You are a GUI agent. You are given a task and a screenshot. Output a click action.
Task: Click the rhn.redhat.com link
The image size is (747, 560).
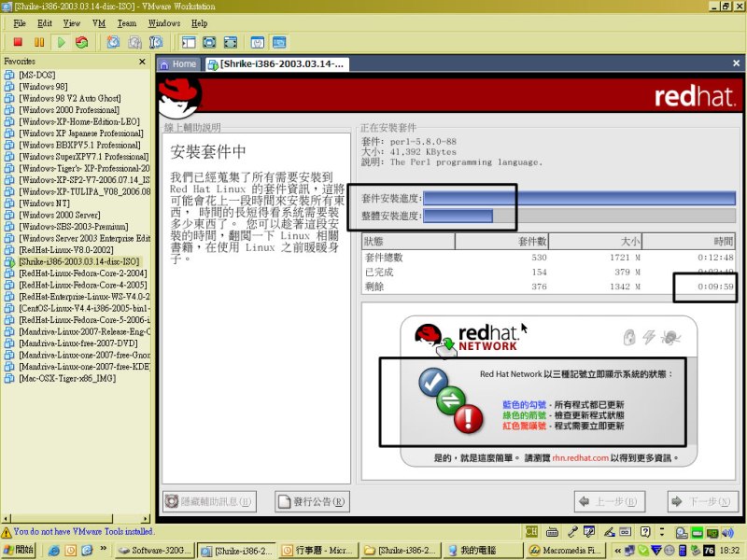[580, 458]
